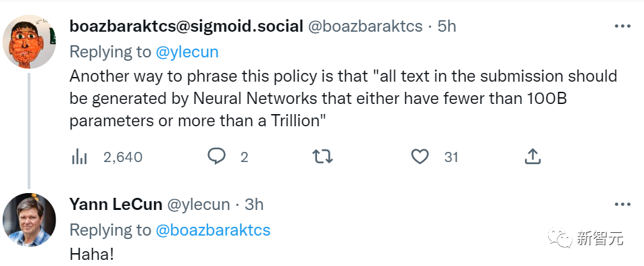Like the boazbaraktcs tweet with heart icon
Viewport: 644px width, 266px height.
420,157
